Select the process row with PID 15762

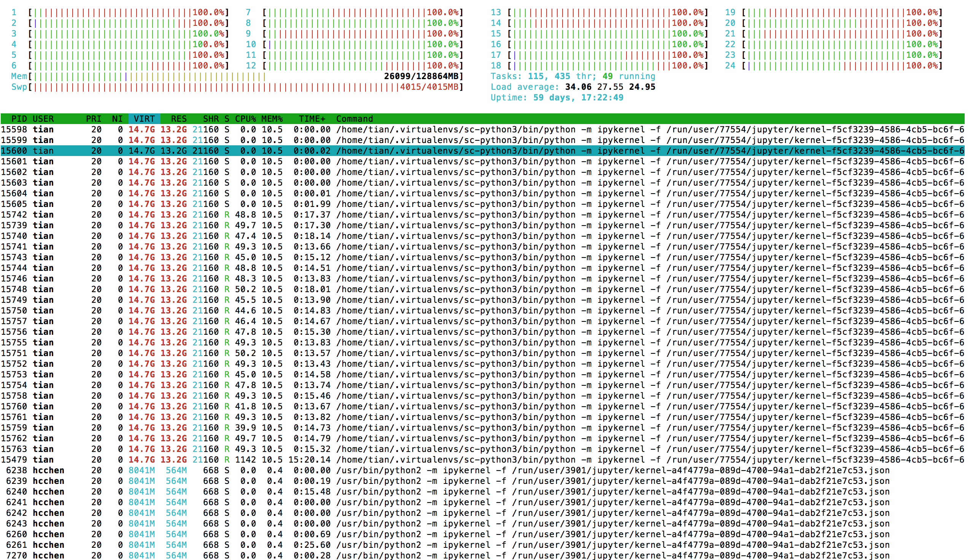pos(482,439)
